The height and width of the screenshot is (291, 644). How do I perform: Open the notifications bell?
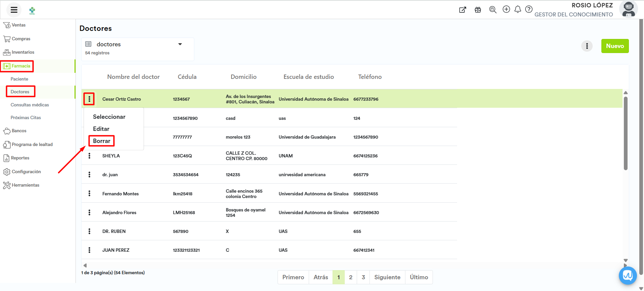point(517,9)
